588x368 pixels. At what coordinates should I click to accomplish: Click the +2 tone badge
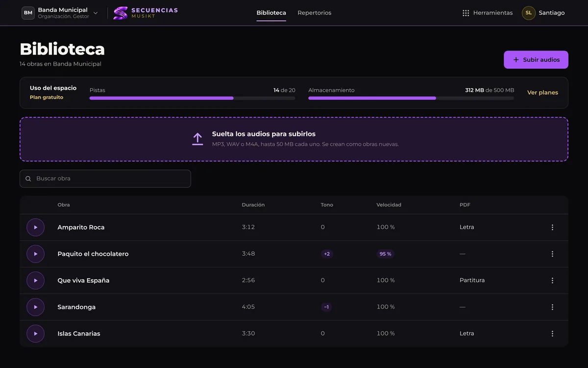coord(327,254)
